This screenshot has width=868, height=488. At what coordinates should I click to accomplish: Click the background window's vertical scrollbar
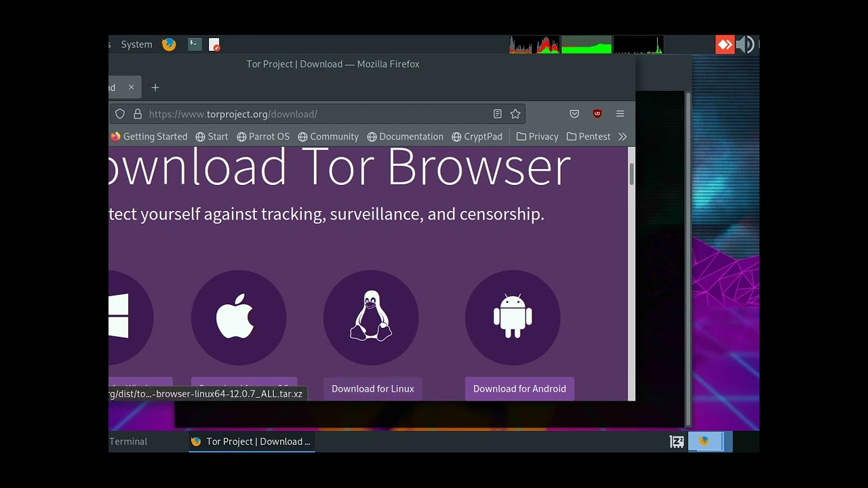[688, 258]
